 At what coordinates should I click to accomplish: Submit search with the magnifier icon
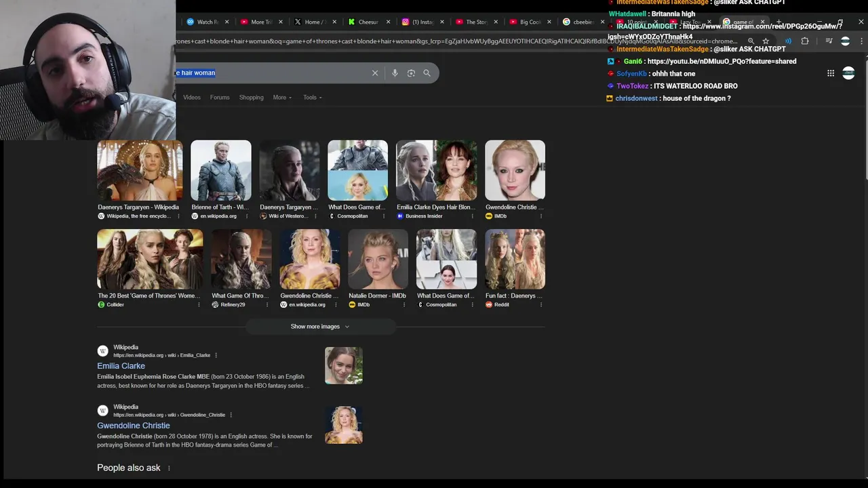coord(427,73)
